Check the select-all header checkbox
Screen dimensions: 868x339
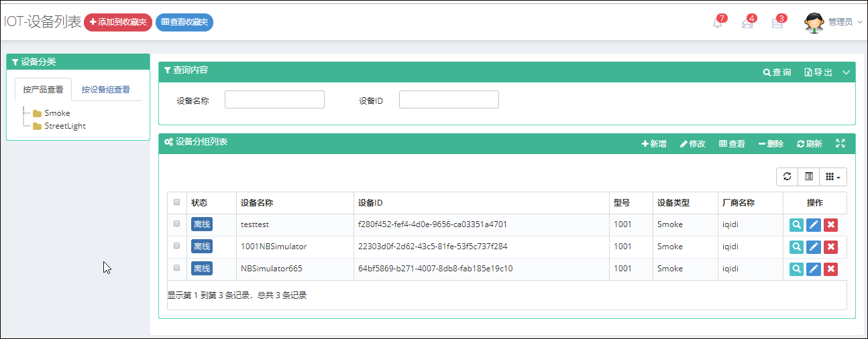(x=177, y=202)
